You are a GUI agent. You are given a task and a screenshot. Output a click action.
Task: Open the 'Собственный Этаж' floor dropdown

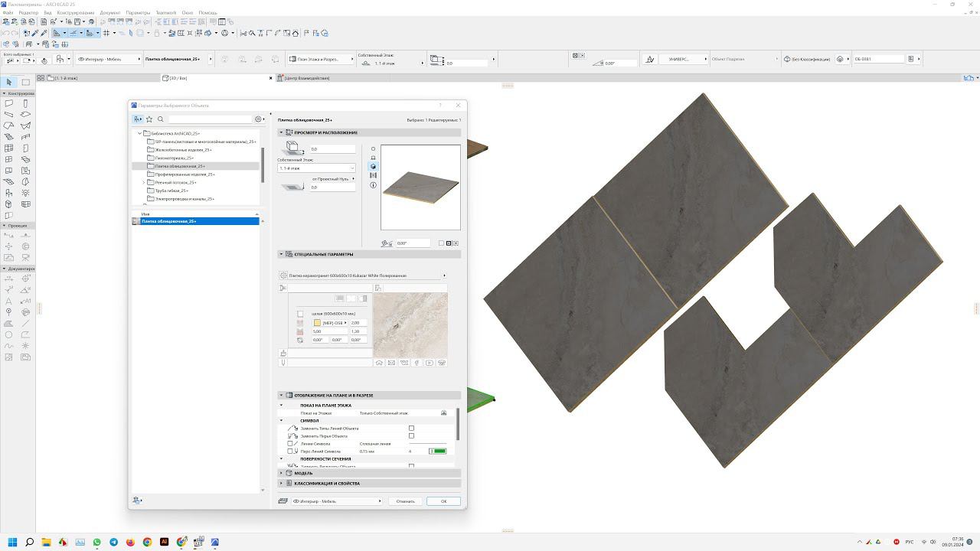tap(316, 168)
